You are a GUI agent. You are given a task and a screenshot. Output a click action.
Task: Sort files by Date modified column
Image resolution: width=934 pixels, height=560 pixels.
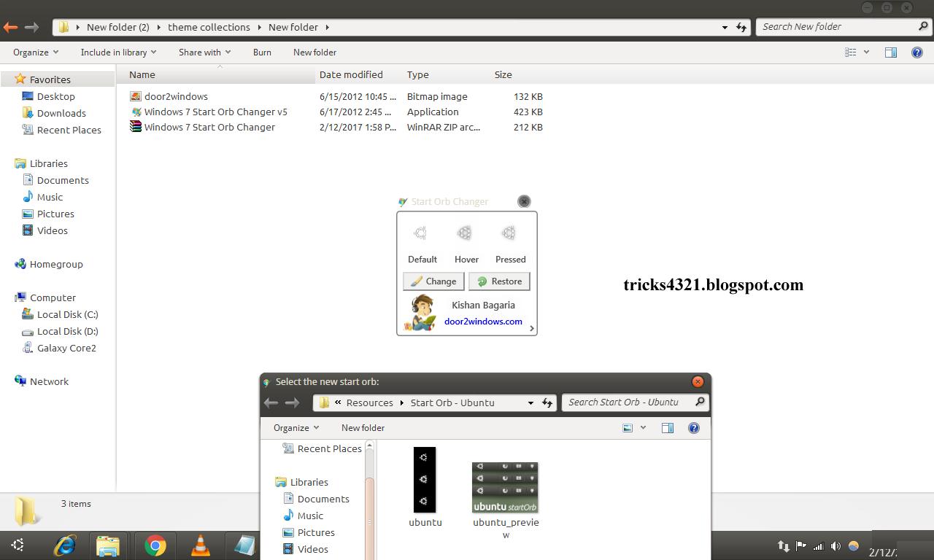click(351, 74)
